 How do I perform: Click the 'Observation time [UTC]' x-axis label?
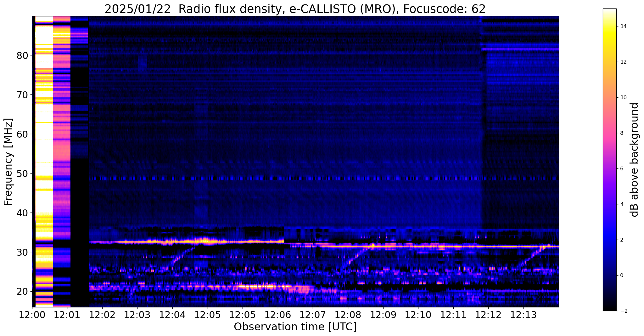(x=295, y=327)
